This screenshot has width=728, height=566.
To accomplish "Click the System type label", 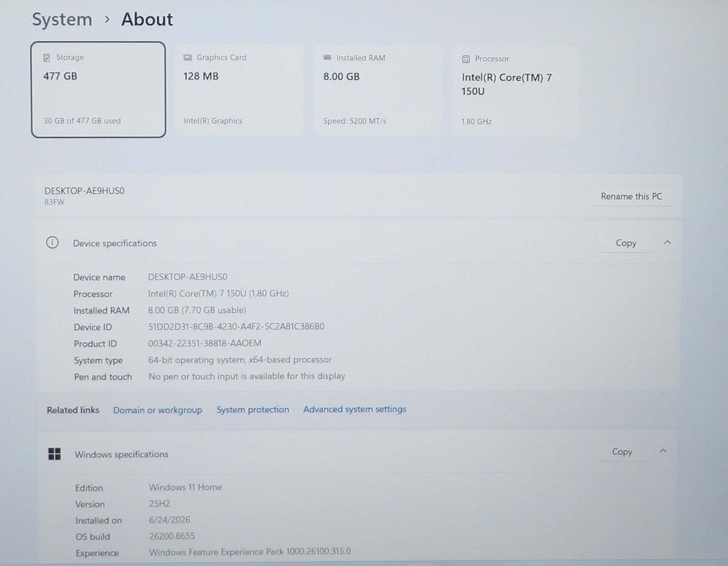I will click(x=98, y=361).
